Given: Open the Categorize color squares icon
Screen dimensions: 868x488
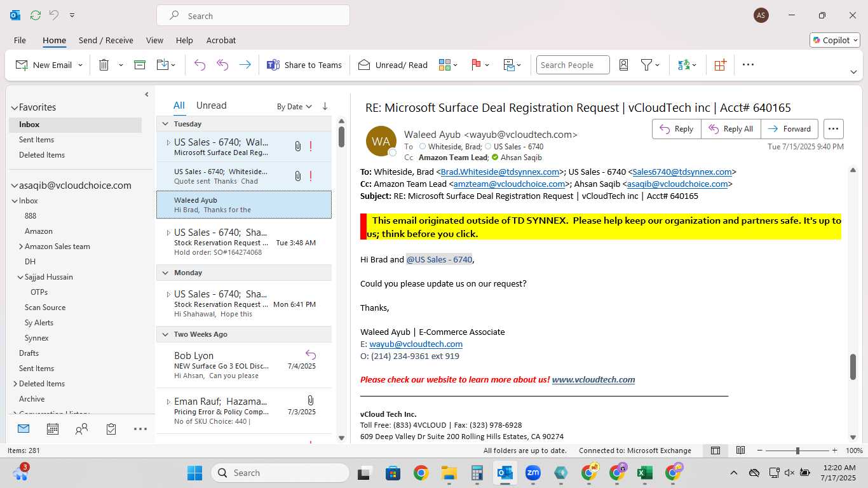Looking at the screenshot, I should pyautogui.click(x=445, y=65).
